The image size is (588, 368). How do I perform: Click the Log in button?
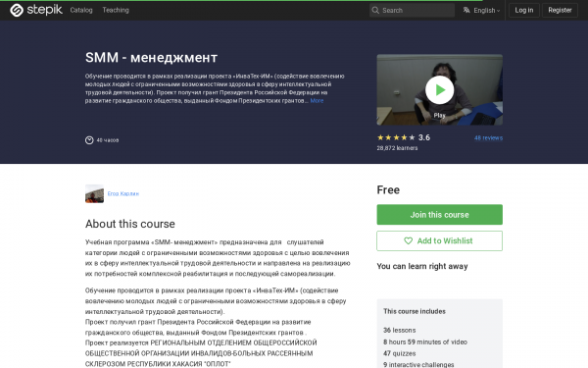[x=524, y=10]
